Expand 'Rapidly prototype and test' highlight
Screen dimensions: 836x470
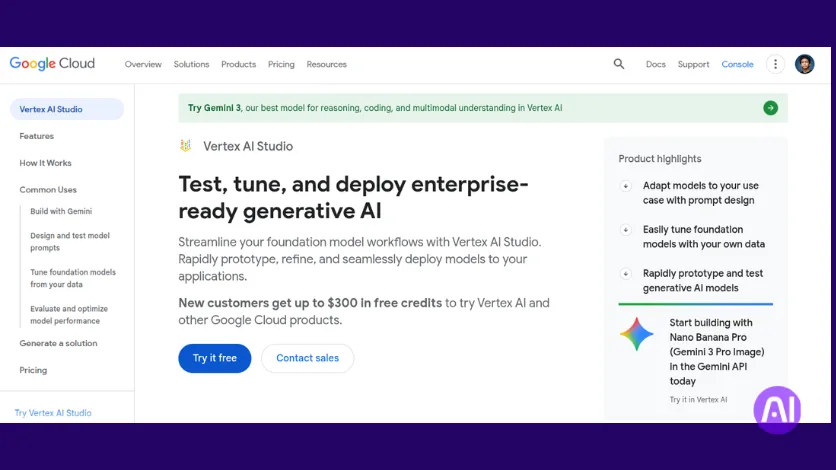point(625,273)
